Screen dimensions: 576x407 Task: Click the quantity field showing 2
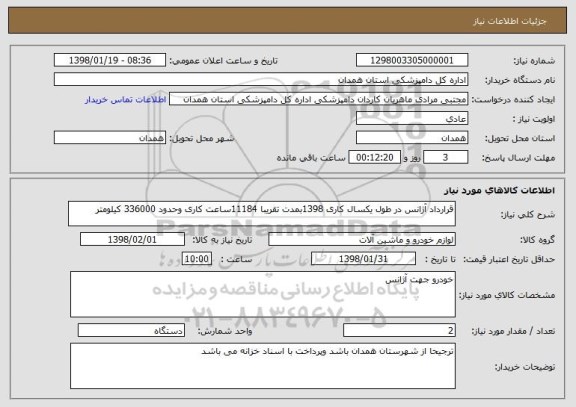tap(399, 330)
